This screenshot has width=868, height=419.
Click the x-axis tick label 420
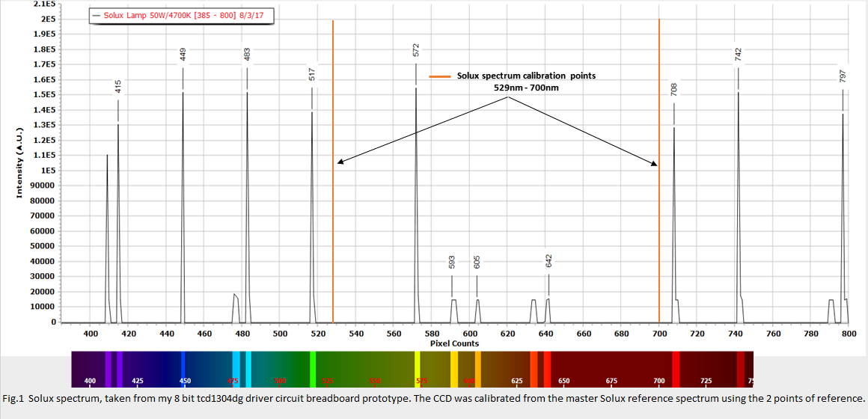pyautogui.click(x=129, y=334)
